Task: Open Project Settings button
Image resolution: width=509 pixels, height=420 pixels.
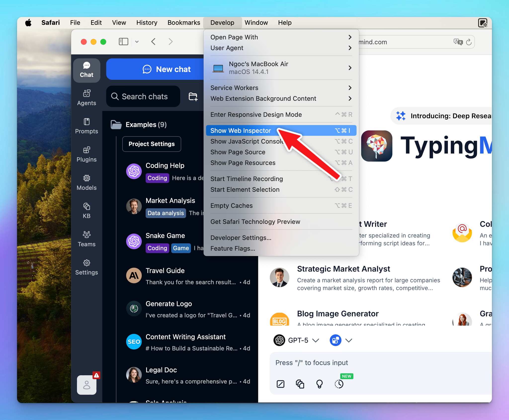Action: tap(152, 144)
